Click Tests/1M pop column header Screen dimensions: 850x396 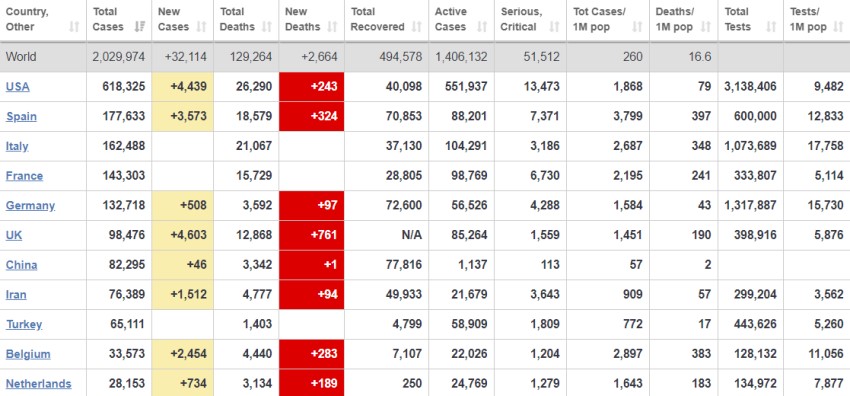tap(816, 20)
